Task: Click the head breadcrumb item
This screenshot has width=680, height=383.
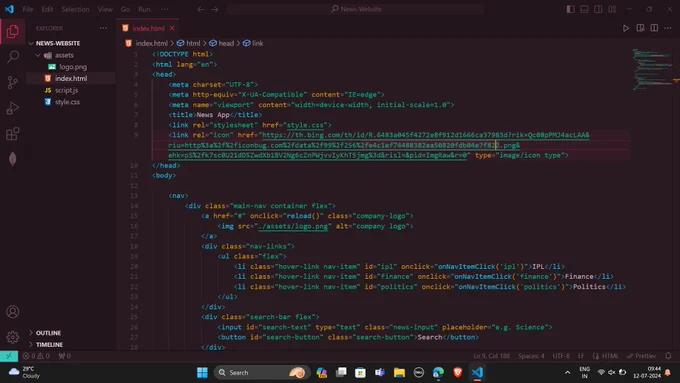Action: pos(222,43)
